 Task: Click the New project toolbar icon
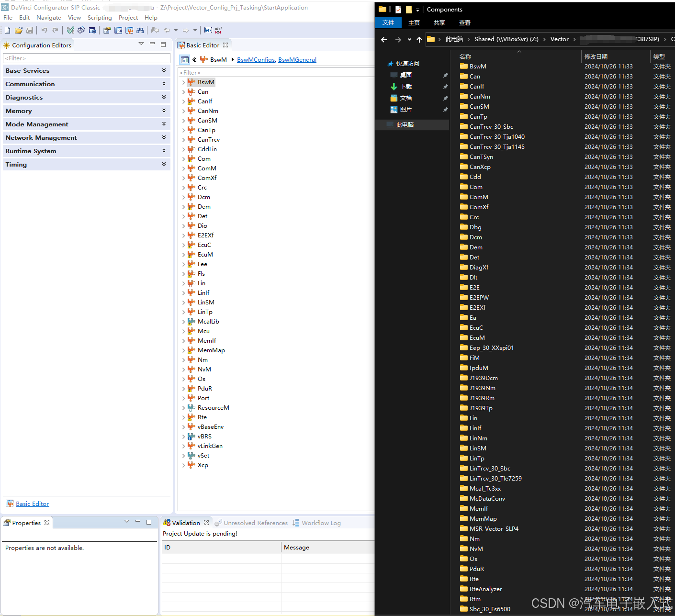pos(8,30)
